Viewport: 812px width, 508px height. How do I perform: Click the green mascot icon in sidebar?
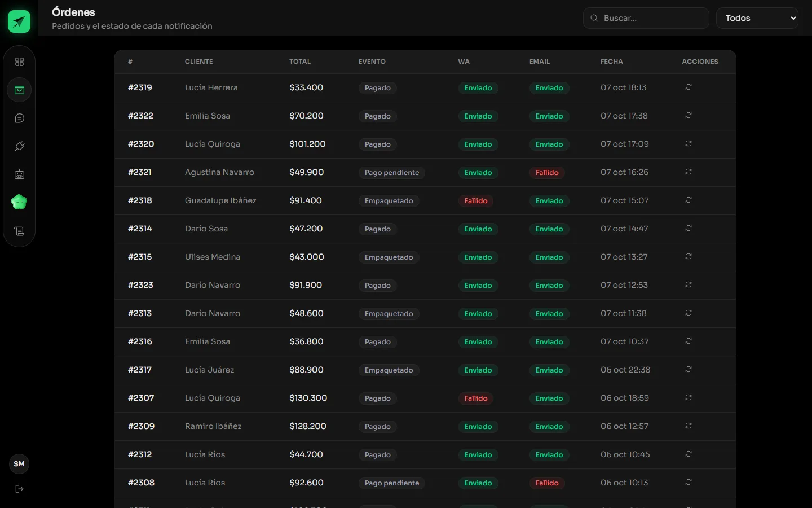click(x=19, y=202)
